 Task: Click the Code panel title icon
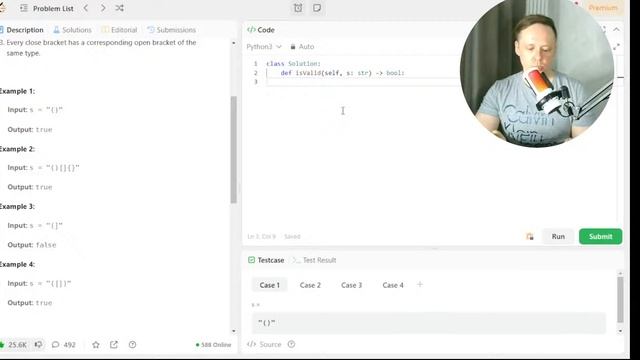[251, 29]
